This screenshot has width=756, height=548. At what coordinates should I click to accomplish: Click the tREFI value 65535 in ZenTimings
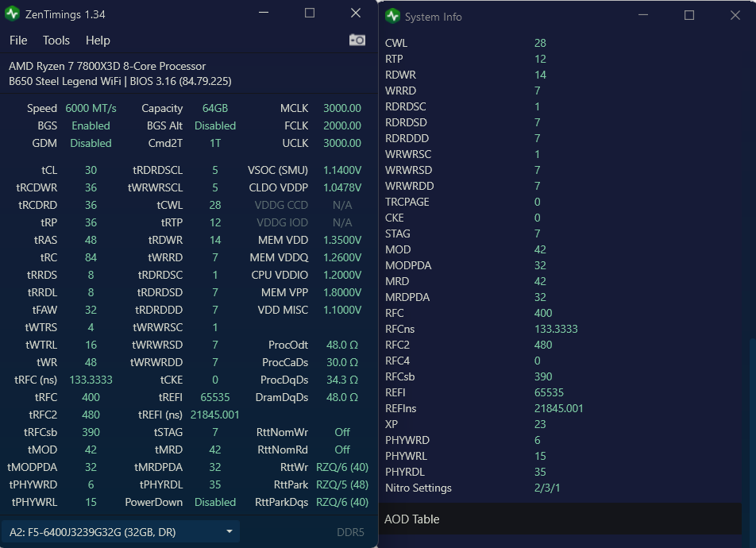(215, 397)
